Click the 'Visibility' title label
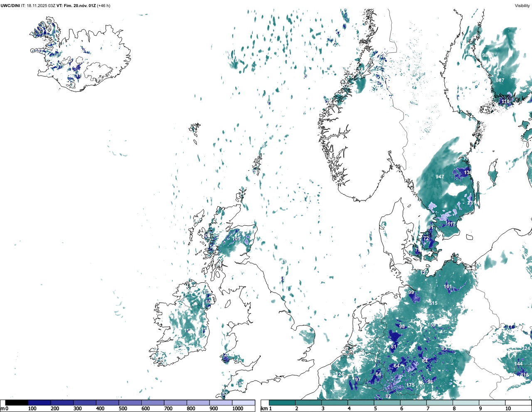 click(522, 5)
